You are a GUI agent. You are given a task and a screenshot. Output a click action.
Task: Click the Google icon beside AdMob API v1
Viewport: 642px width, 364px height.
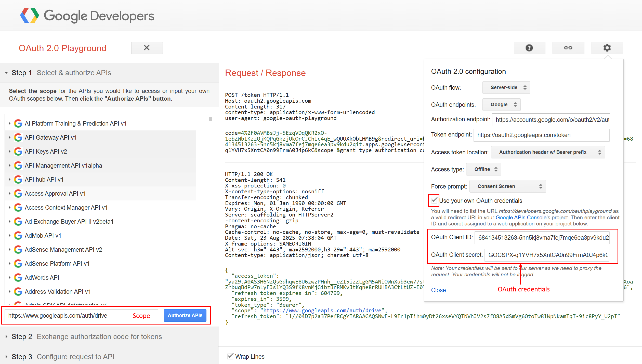pyautogui.click(x=18, y=236)
